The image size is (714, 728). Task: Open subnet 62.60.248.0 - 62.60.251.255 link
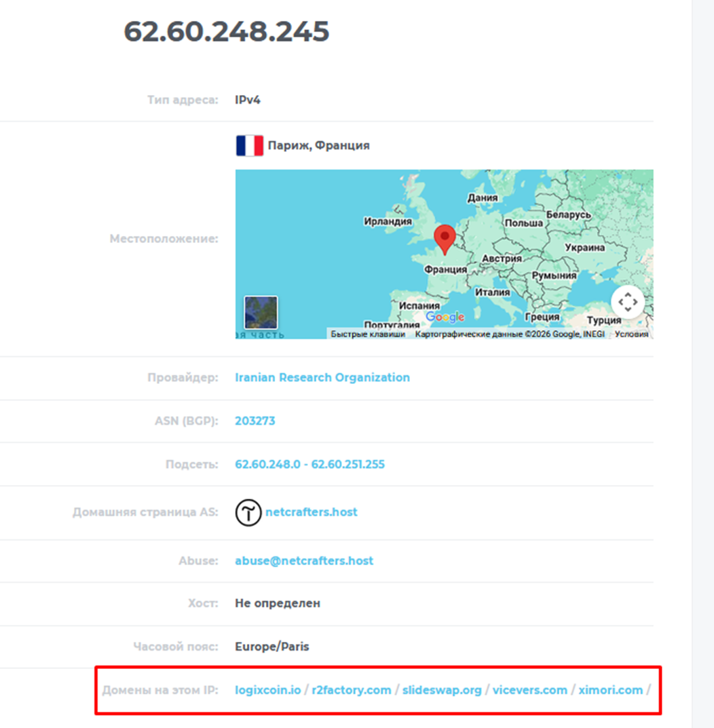coord(310,464)
